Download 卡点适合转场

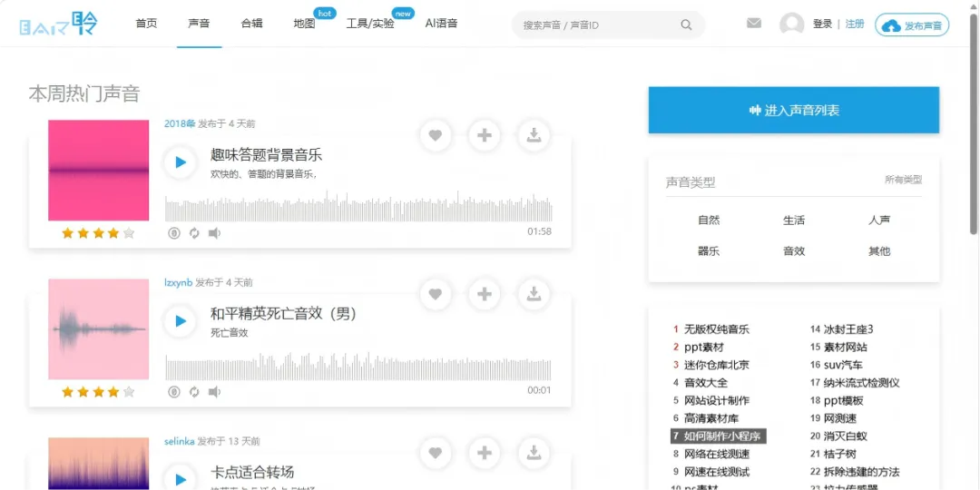click(534, 453)
